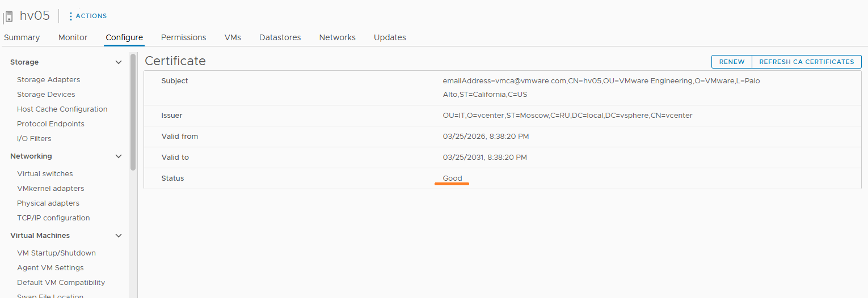Select the Datastores tab
868x298 pixels.
pos(280,37)
